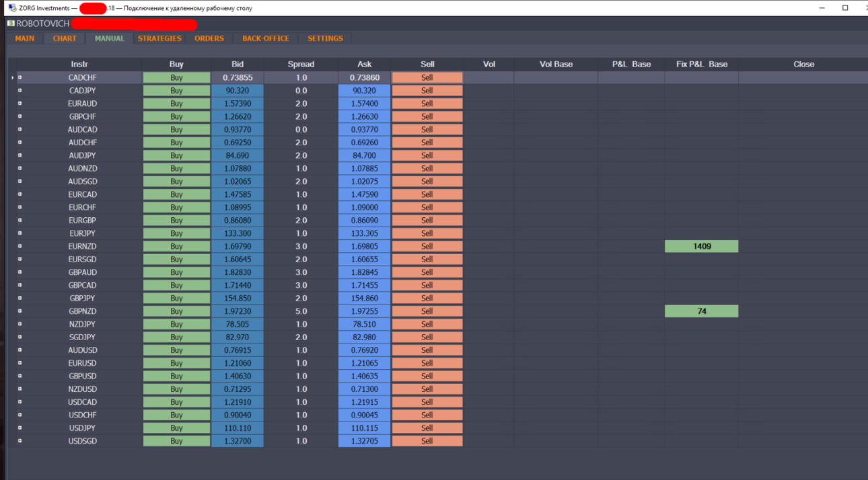Click Buy for CADCHF

click(176, 77)
